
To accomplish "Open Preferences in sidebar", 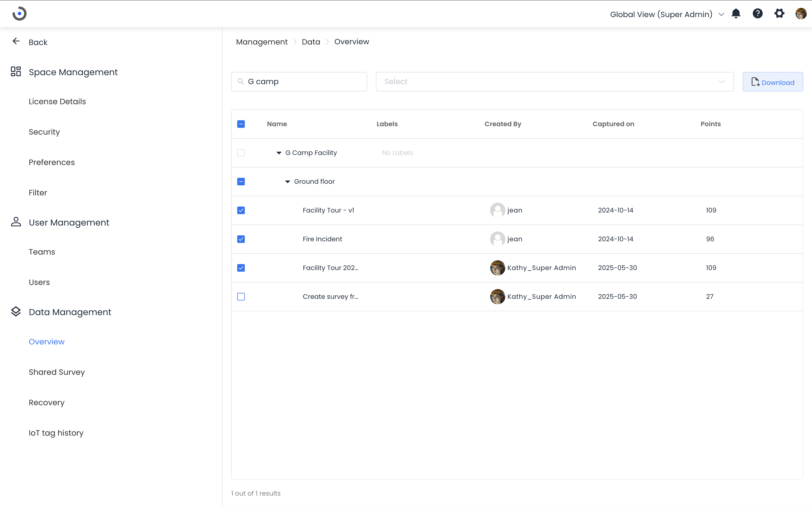I will 52,162.
